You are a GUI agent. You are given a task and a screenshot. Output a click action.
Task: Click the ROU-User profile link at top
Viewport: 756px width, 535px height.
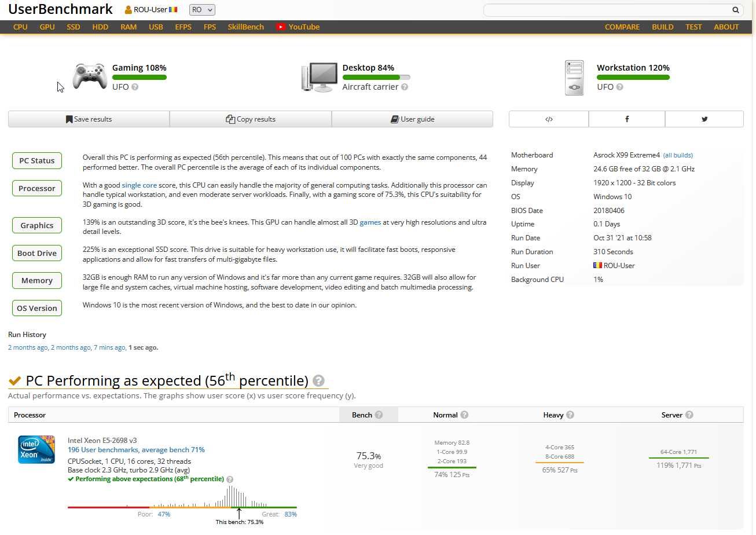(151, 10)
